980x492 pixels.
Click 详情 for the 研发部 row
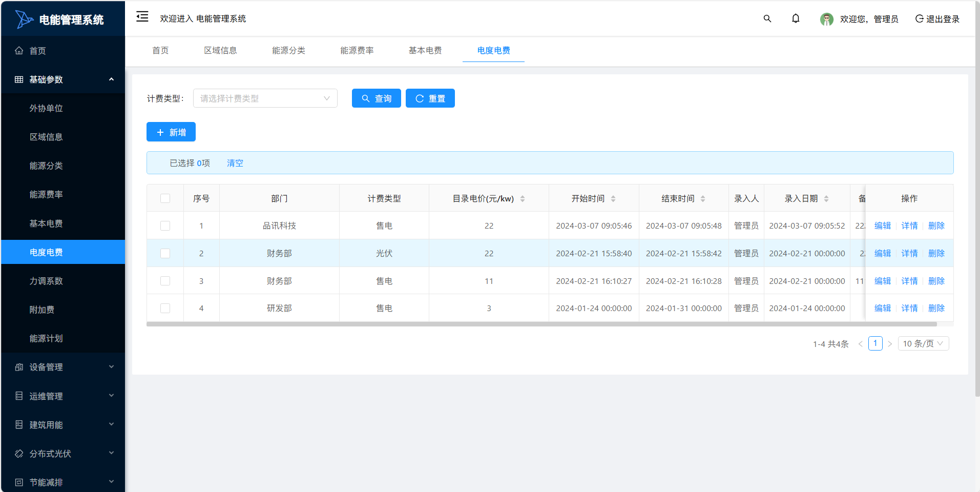pos(910,308)
